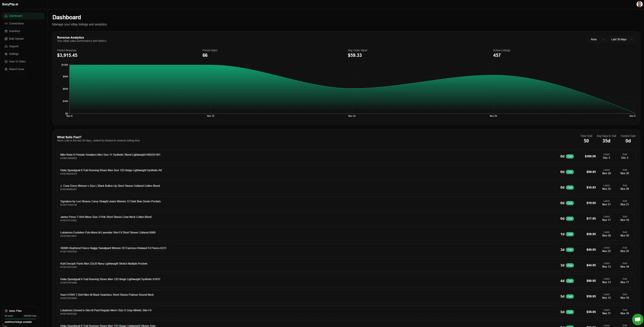Select the Bulk Upload menu item
The height and width of the screenshot is (327, 644).
(16, 39)
